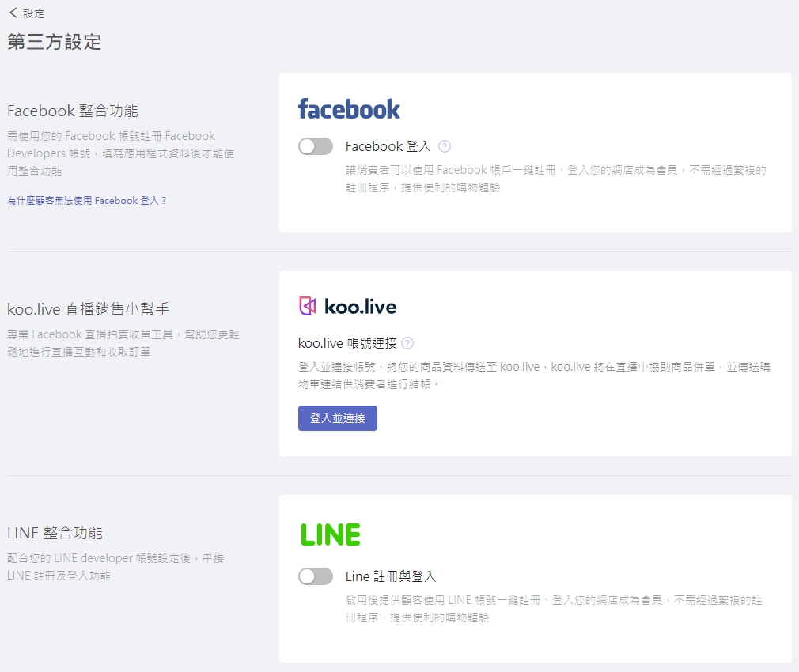
Task: Click text starting 需使用您的 Facebook 帳號註冊
Action: point(121,153)
